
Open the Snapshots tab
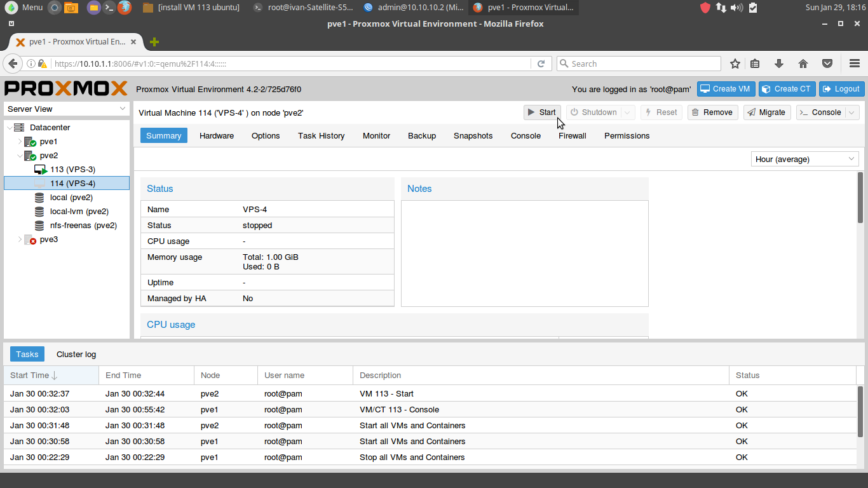tap(473, 135)
